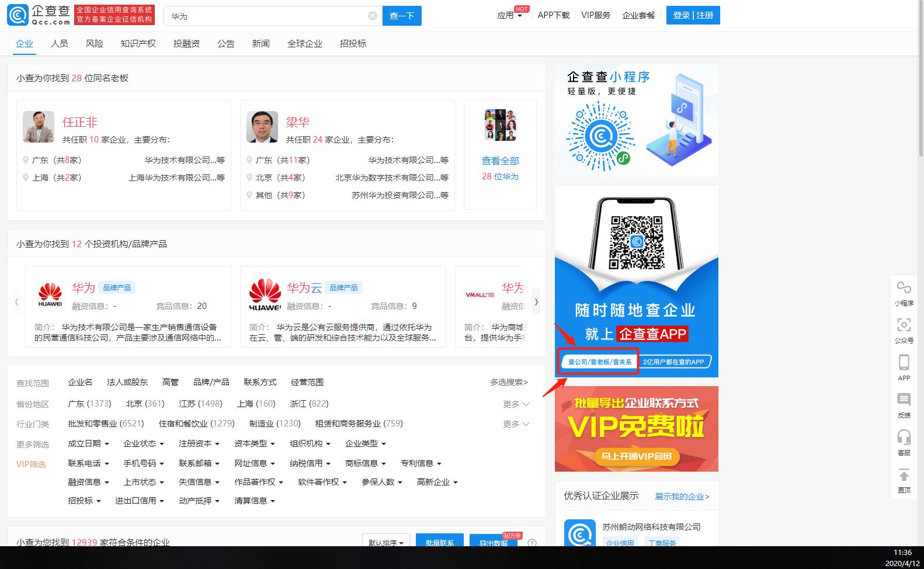Expand the 注册资本 filter dropdown
This screenshot has width=924, height=569.
click(x=199, y=443)
